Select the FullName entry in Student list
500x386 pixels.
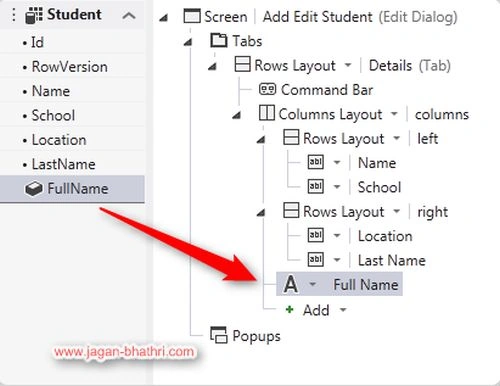(x=72, y=189)
